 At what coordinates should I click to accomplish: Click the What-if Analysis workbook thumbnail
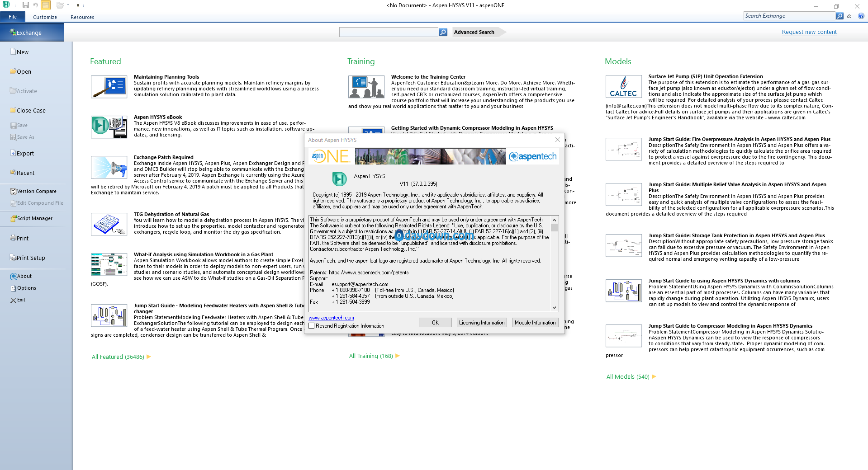click(x=109, y=264)
